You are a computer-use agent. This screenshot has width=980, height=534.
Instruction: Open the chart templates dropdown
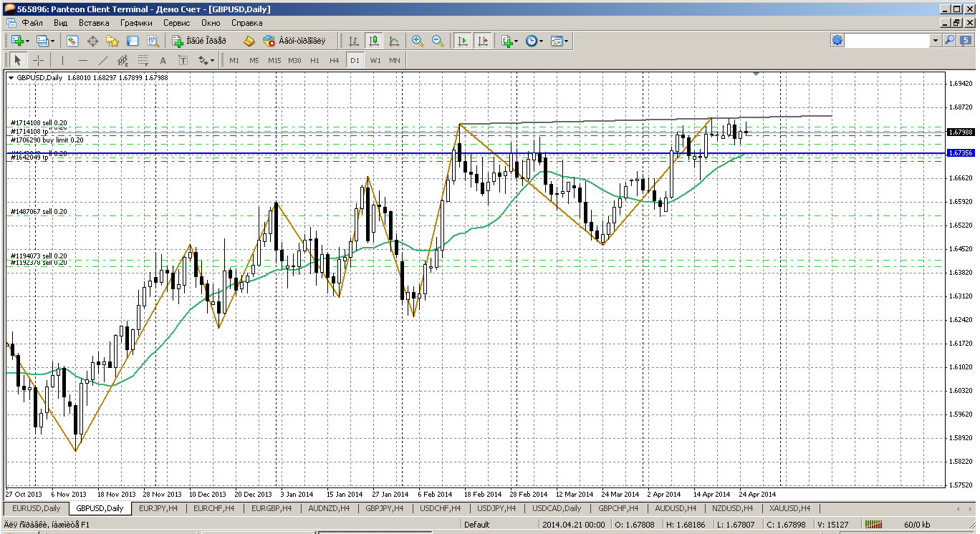click(x=559, y=41)
